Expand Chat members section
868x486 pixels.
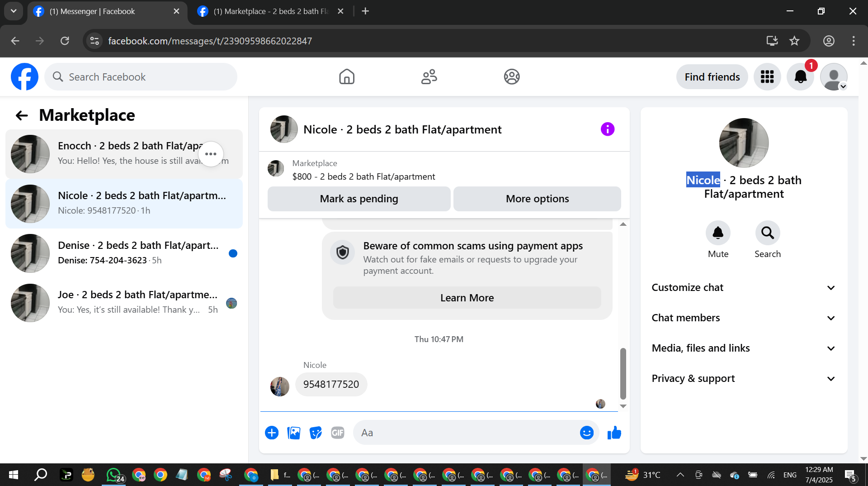click(744, 318)
